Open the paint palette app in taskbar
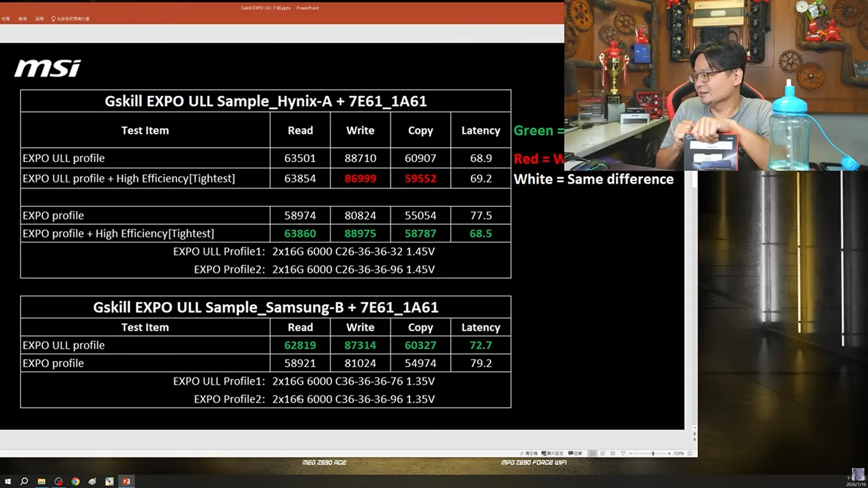 pyautogui.click(x=92, y=481)
